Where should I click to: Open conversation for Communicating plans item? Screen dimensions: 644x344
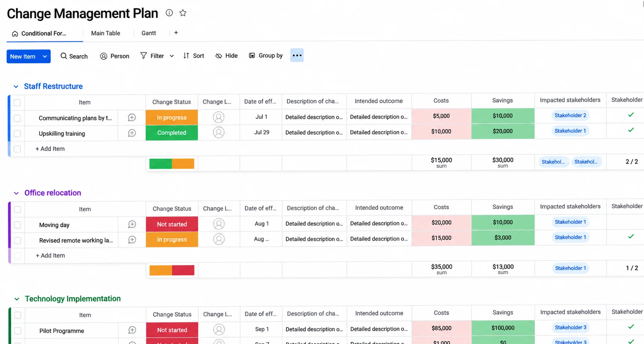tap(132, 117)
